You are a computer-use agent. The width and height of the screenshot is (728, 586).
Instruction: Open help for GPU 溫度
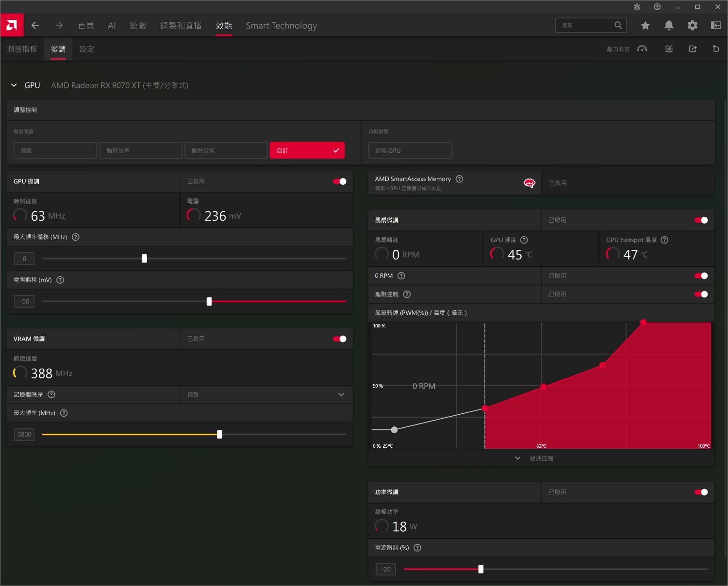coord(524,240)
